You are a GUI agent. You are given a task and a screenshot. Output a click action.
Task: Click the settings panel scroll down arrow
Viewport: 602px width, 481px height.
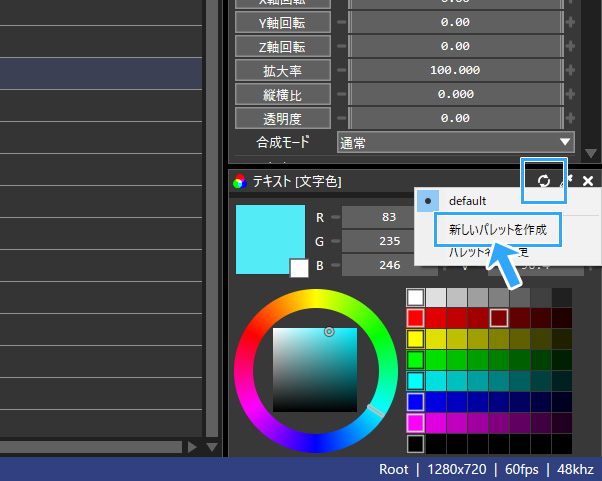[591, 153]
